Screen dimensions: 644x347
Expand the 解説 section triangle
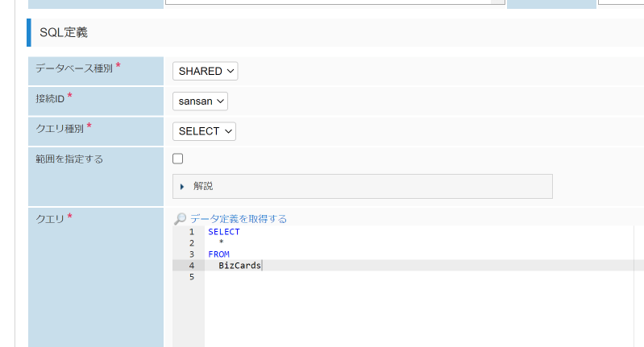coord(183,186)
